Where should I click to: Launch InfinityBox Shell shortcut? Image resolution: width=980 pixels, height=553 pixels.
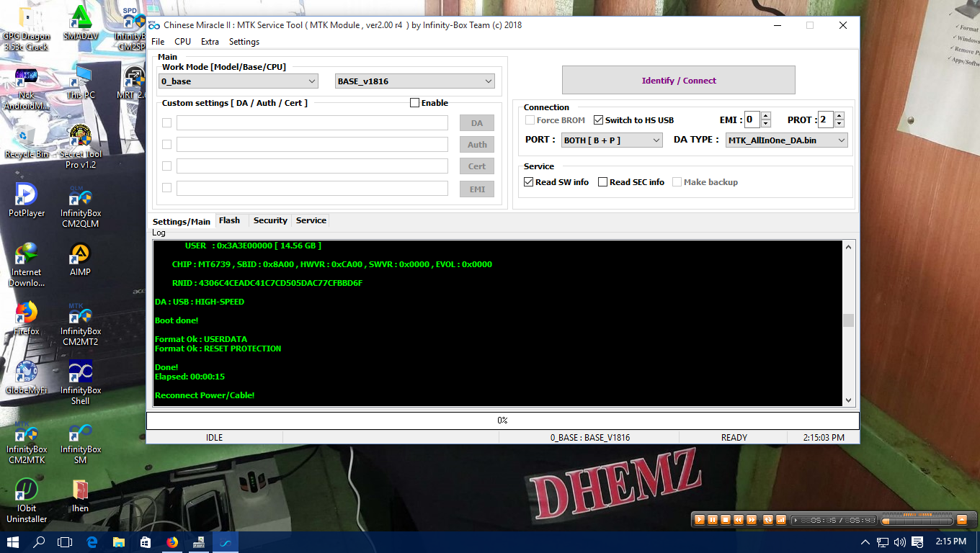point(80,384)
